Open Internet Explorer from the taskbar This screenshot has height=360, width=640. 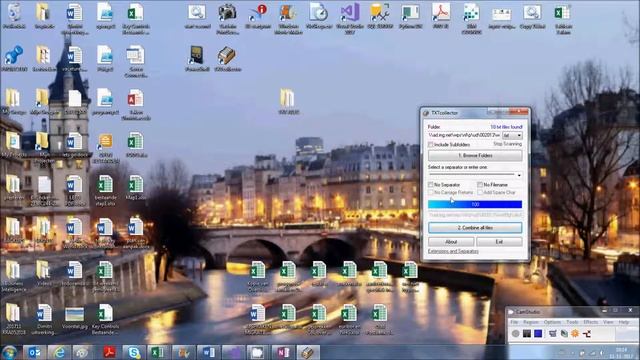(x=59, y=352)
